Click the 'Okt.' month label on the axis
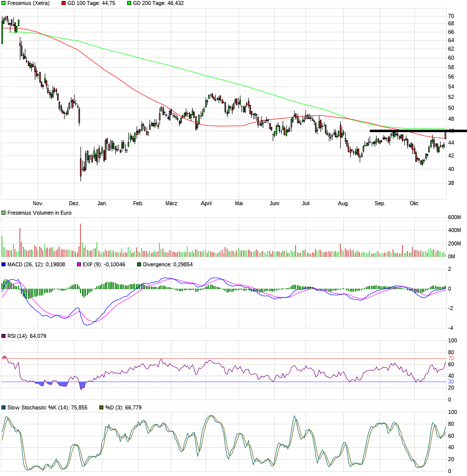This screenshot has height=476, width=467. click(414, 203)
